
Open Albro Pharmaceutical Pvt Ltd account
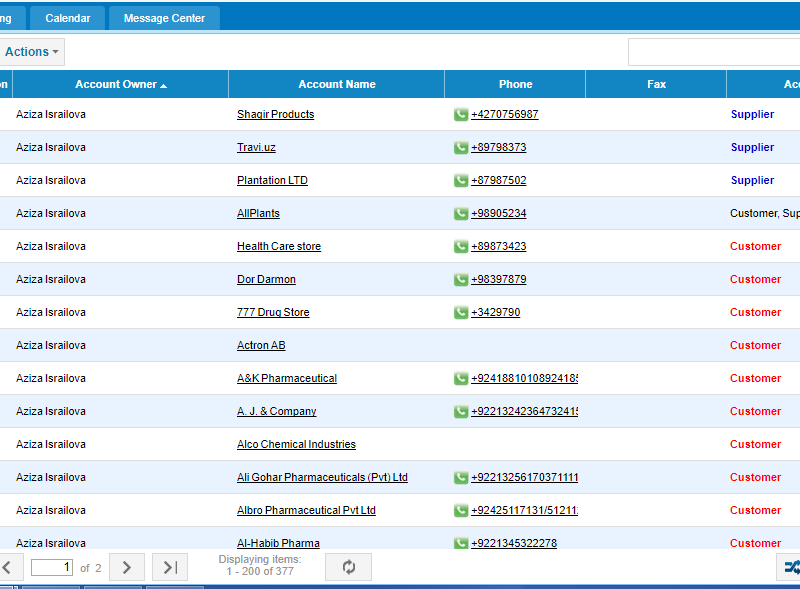[306, 510]
